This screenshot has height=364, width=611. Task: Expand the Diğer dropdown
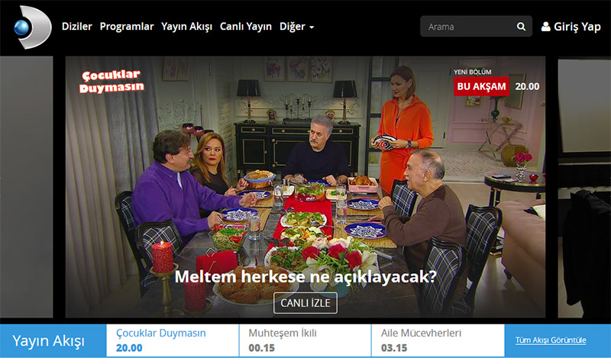click(296, 27)
